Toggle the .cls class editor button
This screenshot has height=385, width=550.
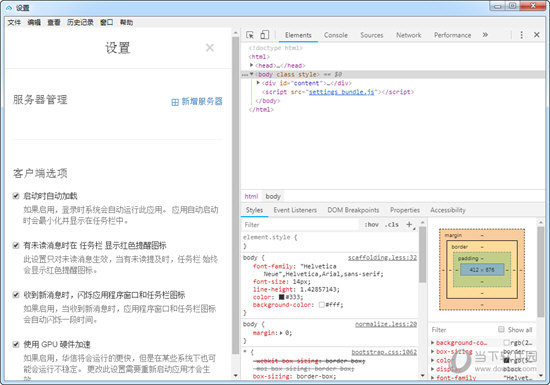pos(391,224)
